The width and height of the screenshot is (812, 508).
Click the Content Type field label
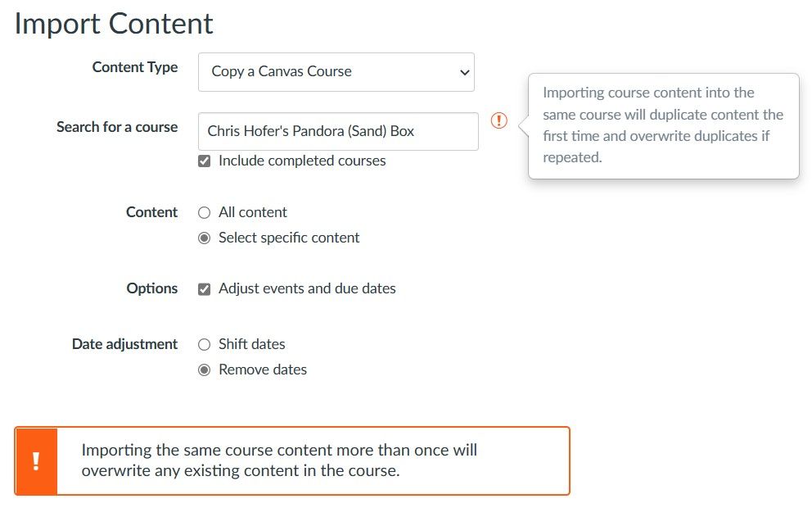pyautogui.click(x=135, y=67)
